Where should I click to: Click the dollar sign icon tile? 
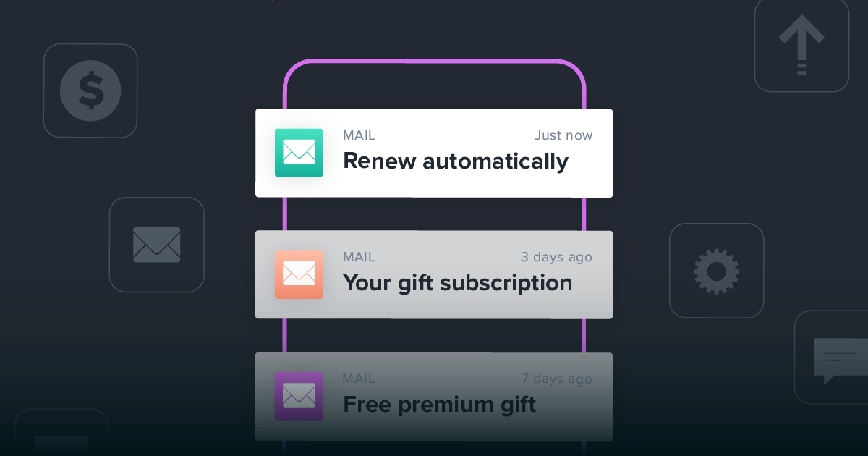[90, 90]
